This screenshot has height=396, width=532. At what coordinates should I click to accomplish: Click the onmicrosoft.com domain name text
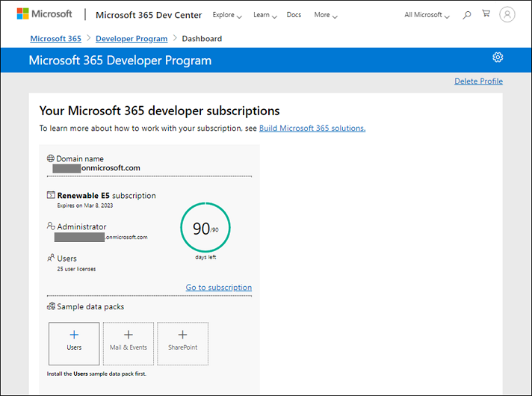pos(111,168)
